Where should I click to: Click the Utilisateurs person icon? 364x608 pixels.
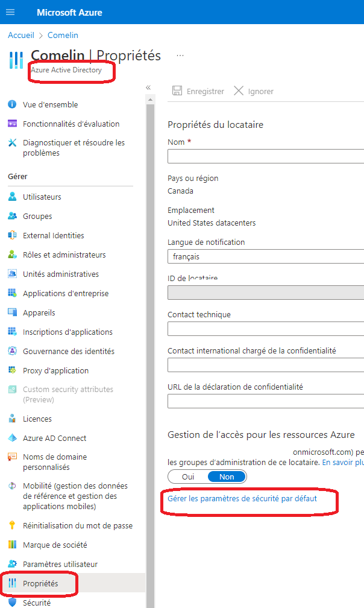(x=13, y=197)
